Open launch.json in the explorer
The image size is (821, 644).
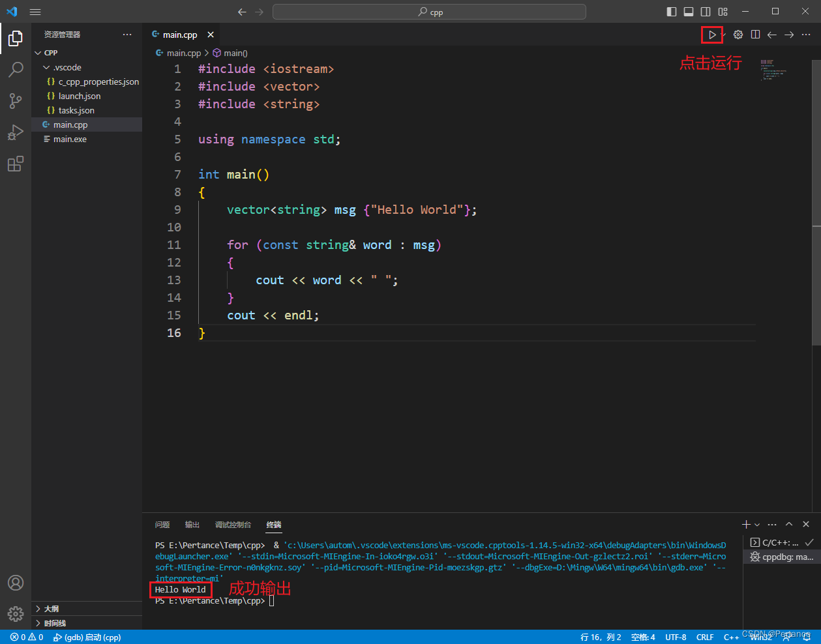tap(87, 96)
